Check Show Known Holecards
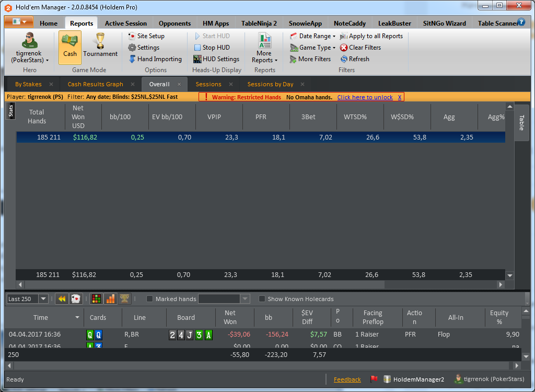Image resolution: width=535 pixels, height=392 pixels. click(x=262, y=299)
